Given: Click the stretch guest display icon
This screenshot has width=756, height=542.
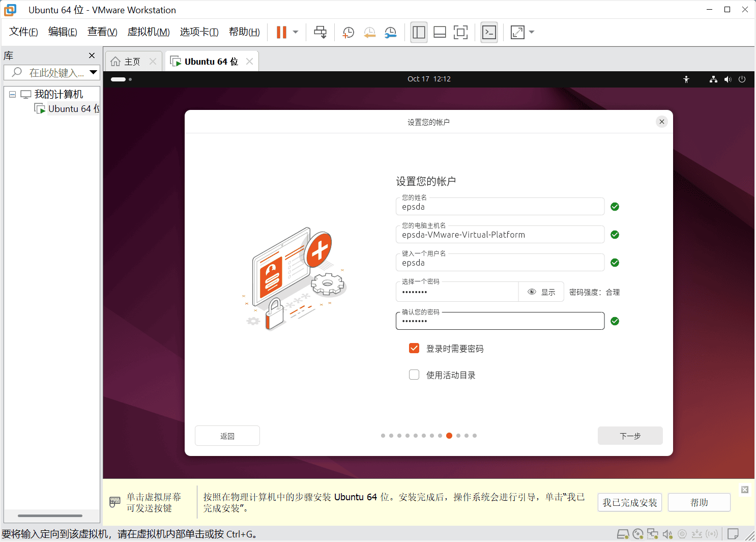Looking at the screenshot, I should pyautogui.click(x=517, y=32).
